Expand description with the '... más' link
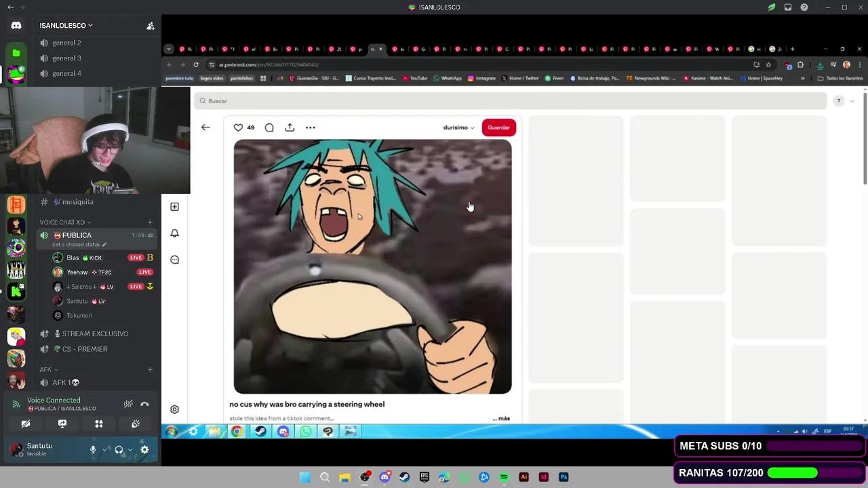Viewport: 868px width, 488px height. click(x=501, y=418)
